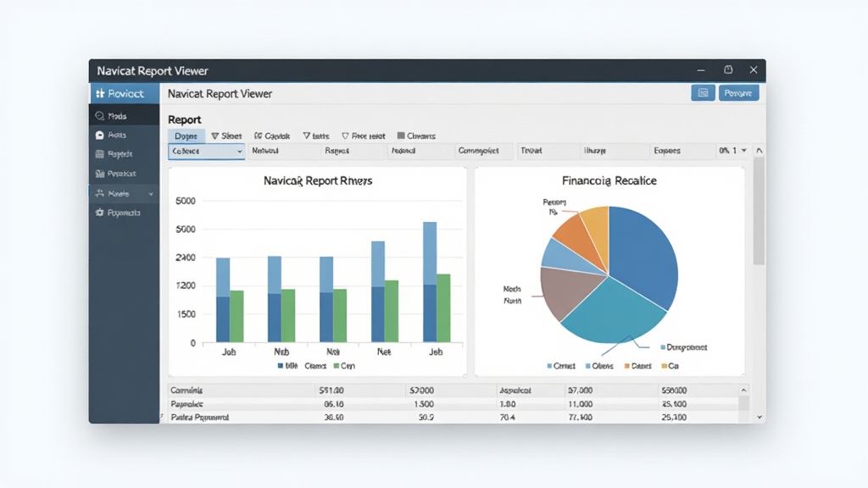Click the green swatch in bar chart legend
868x488 pixels.
click(x=336, y=366)
